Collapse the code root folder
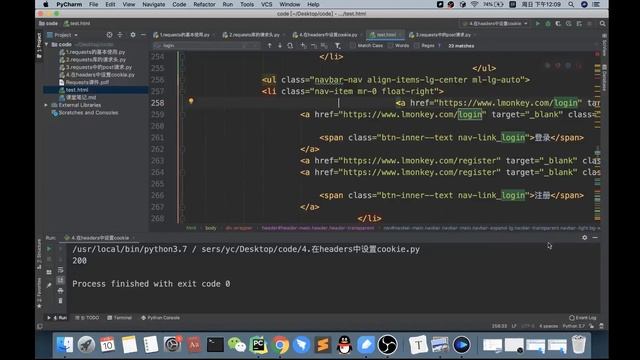 pos(46,44)
